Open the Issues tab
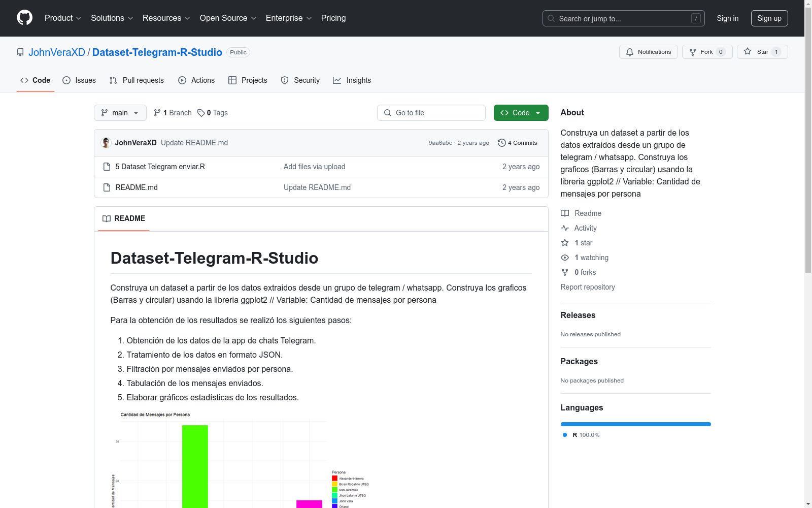Image resolution: width=812 pixels, height=508 pixels. [79, 80]
